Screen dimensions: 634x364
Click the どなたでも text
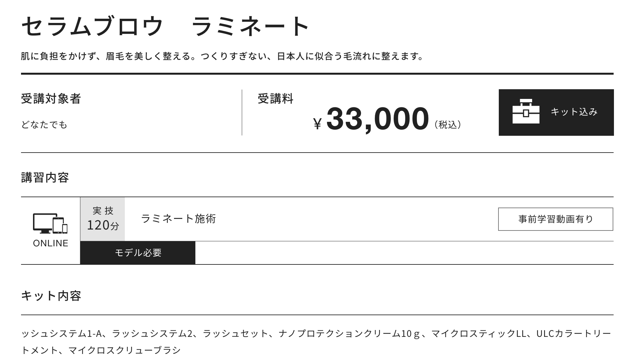click(44, 124)
